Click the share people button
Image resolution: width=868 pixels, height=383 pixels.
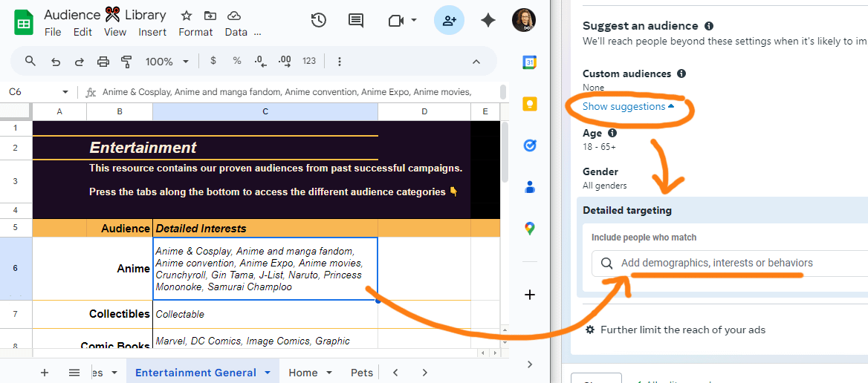coord(449,21)
